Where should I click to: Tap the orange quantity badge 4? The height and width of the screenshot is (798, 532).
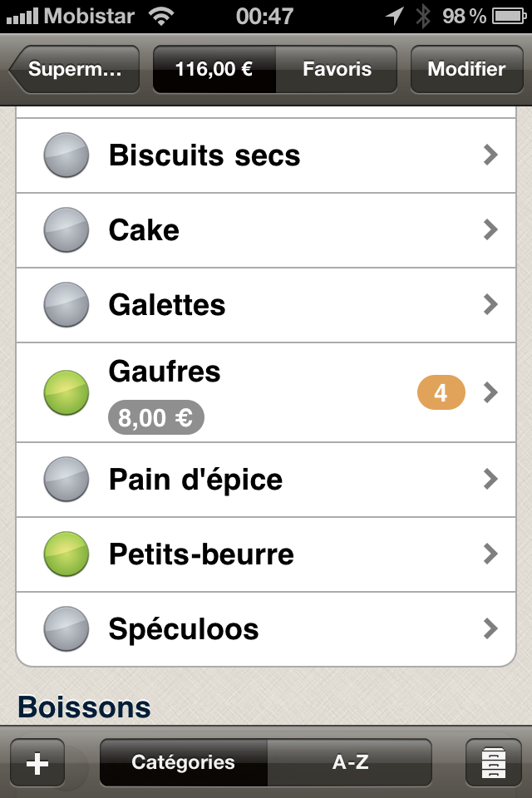(441, 392)
